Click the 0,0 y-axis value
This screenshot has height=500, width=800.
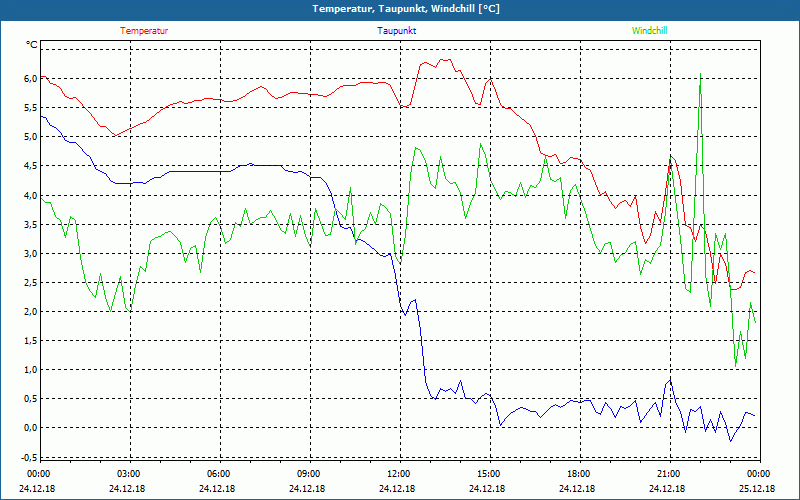click(x=31, y=428)
